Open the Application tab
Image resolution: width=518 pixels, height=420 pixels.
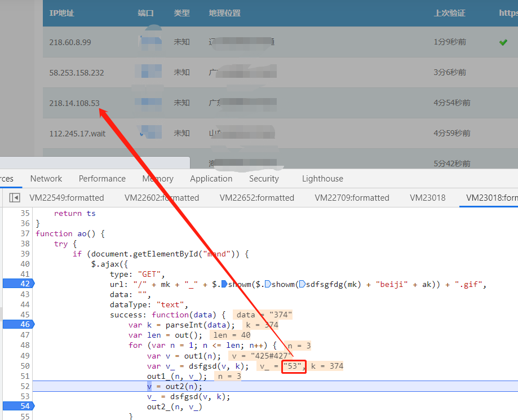(211, 179)
